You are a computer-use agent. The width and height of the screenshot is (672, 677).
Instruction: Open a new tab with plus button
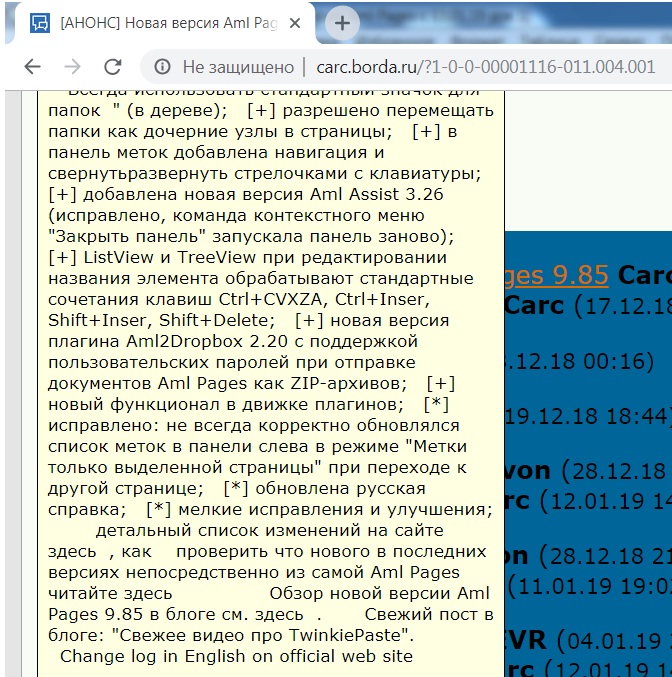tap(342, 23)
